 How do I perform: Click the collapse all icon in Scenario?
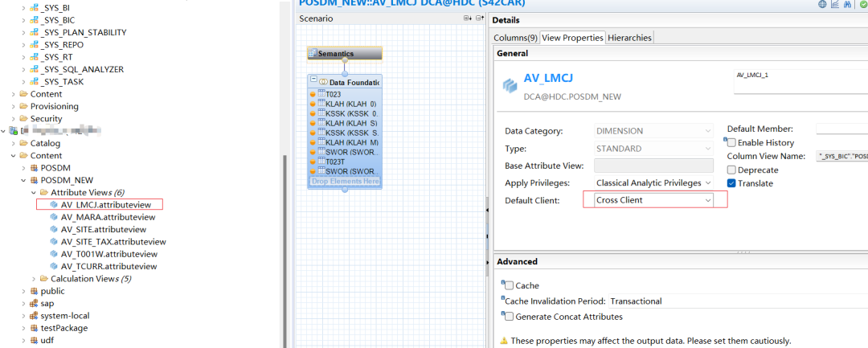click(480, 18)
